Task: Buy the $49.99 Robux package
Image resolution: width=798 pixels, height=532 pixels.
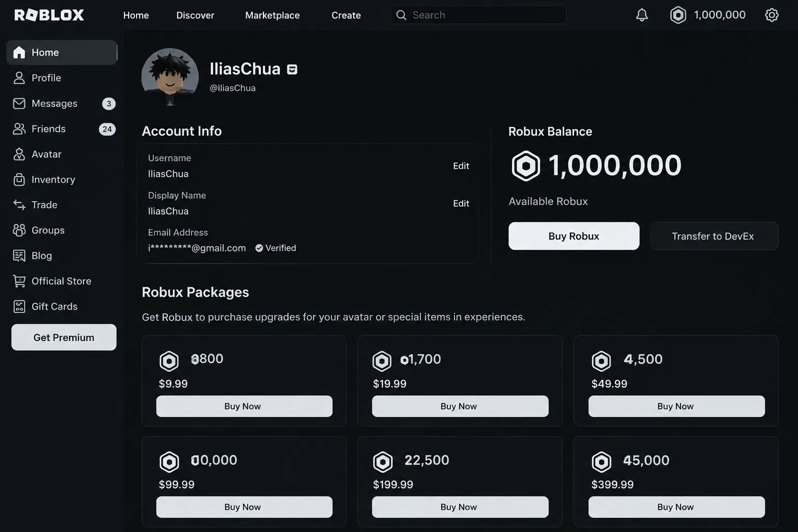Action: pyautogui.click(x=676, y=406)
